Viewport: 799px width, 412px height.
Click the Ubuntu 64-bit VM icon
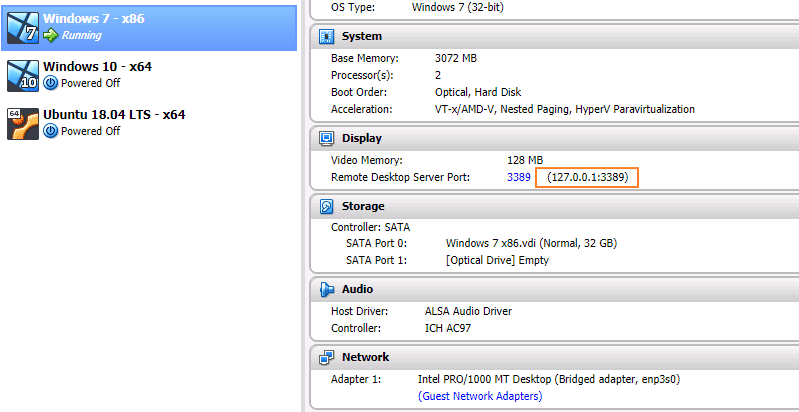(x=23, y=124)
